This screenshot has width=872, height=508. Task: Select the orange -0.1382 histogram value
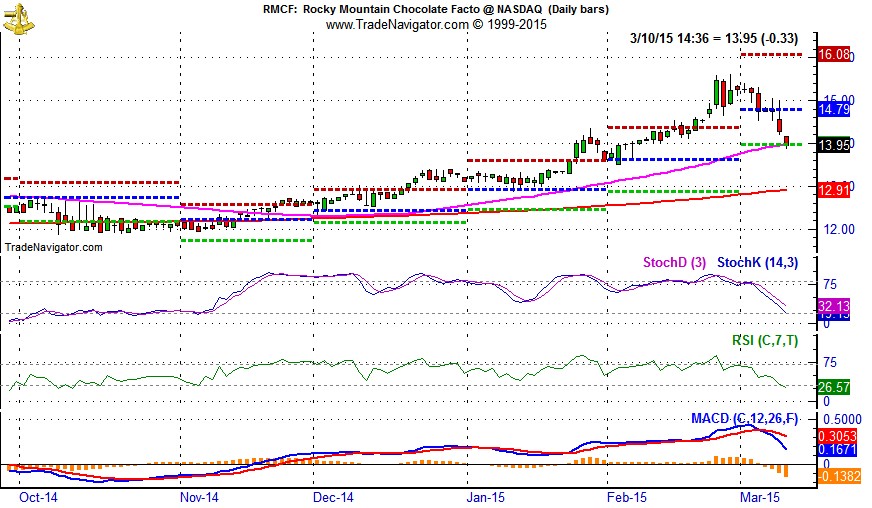click(x=839, y=476)
